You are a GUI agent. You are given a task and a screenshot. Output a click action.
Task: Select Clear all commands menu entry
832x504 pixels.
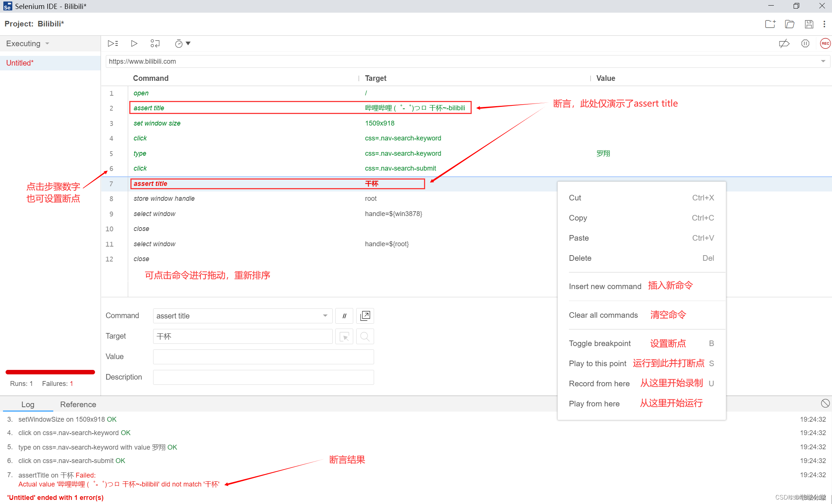[642, 315]
